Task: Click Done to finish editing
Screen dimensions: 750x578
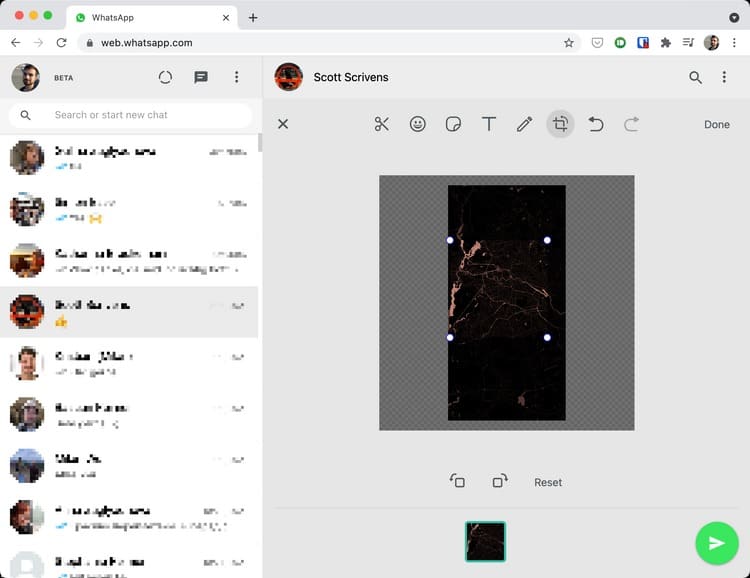Action: coord(717,125)
